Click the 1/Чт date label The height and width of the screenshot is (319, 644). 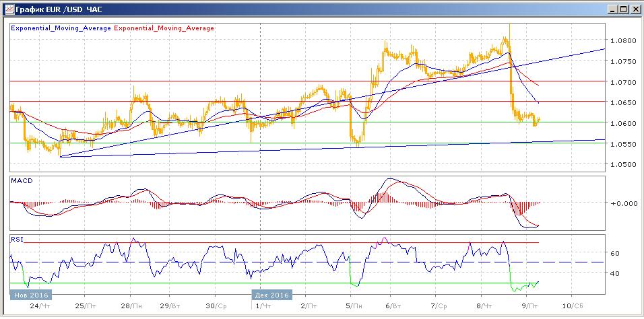click(x=263, y=306)
